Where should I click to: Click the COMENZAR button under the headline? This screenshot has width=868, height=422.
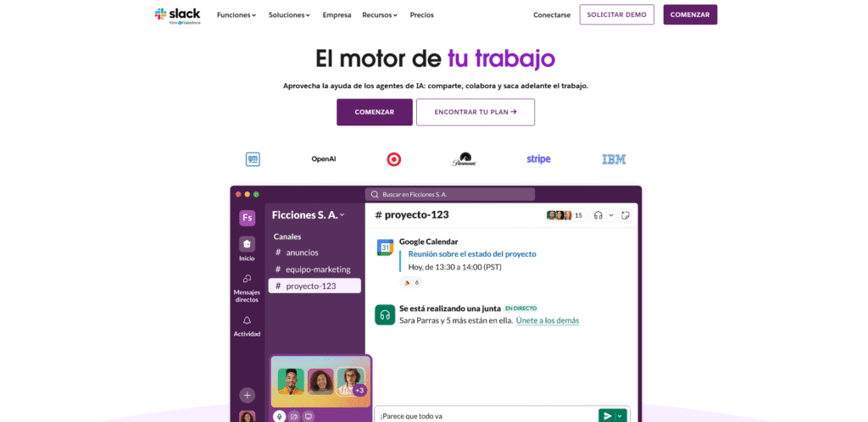(x=374, y=112)
